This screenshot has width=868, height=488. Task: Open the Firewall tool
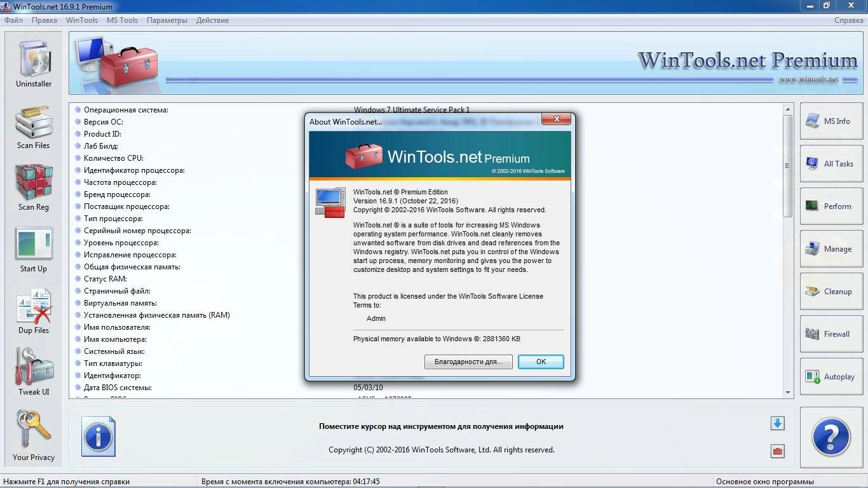831,334
